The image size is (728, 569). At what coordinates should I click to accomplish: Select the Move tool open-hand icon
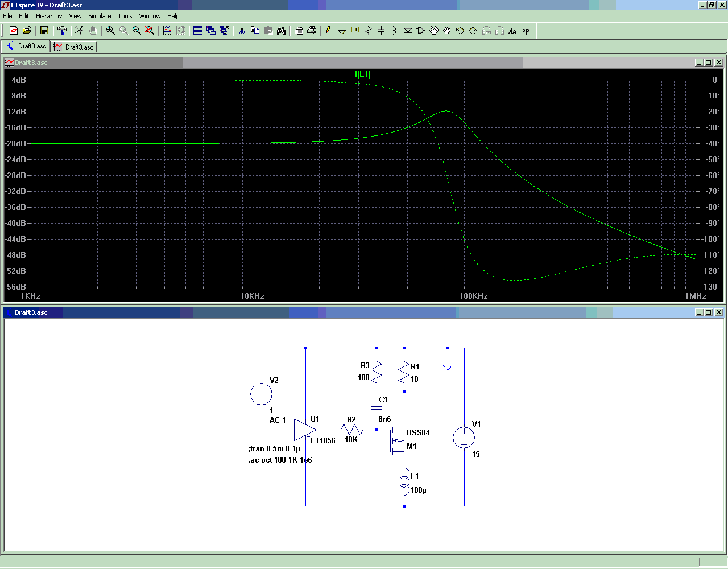pyautogui.click(x=434, y=31)
